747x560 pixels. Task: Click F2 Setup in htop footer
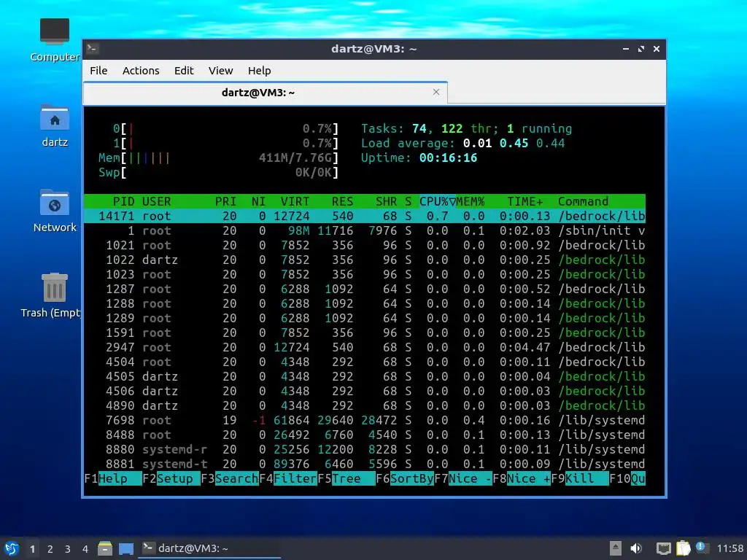pyautogui.click(x=171, y=478)
